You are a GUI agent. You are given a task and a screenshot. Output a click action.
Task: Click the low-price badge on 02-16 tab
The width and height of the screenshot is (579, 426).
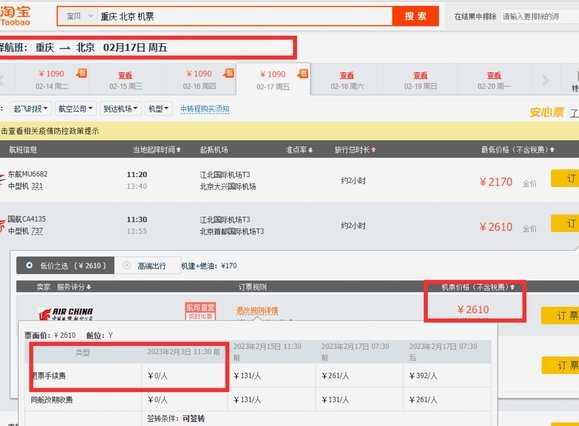coord(229,73)
